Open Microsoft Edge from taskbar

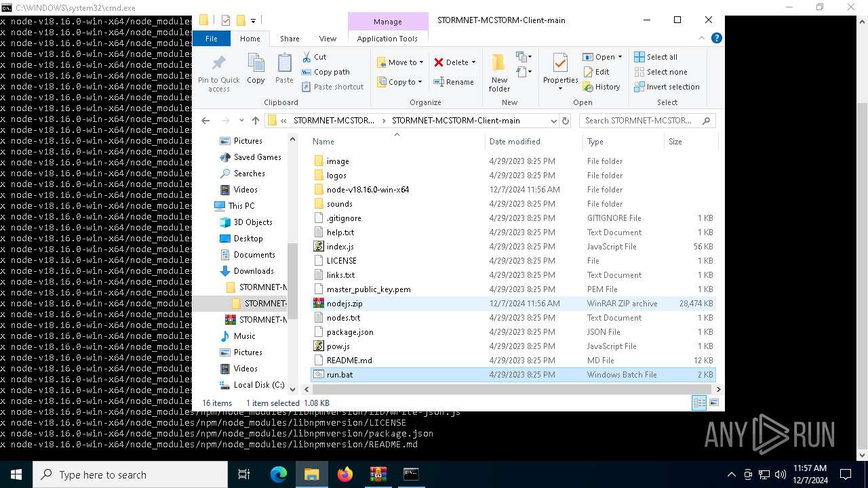[279, 474]
